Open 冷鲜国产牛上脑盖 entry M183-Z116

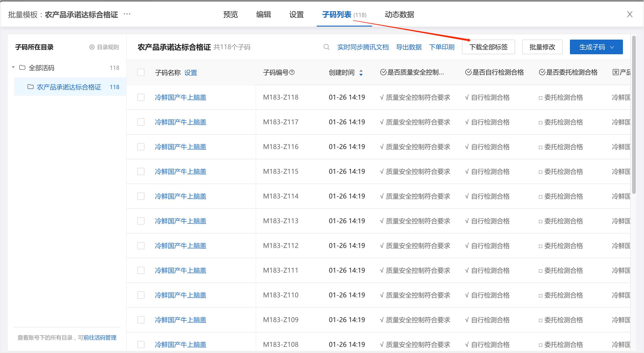[x=180, y=147]
